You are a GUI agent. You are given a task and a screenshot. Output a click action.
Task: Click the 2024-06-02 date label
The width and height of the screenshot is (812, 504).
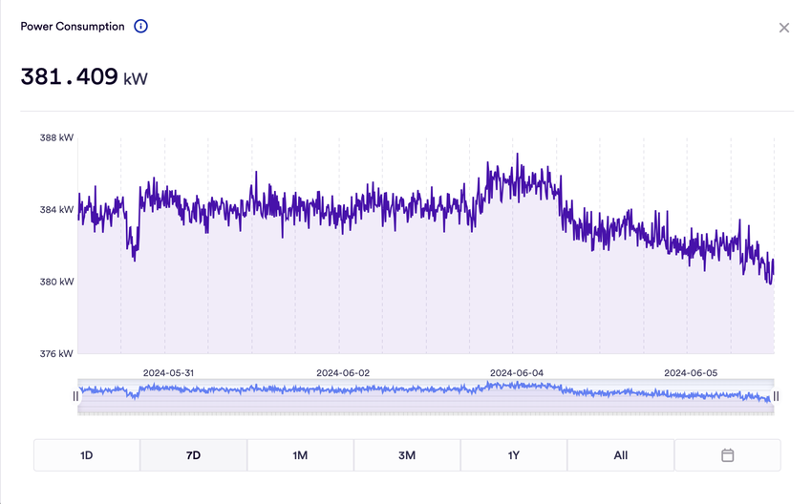coord(343,373)
